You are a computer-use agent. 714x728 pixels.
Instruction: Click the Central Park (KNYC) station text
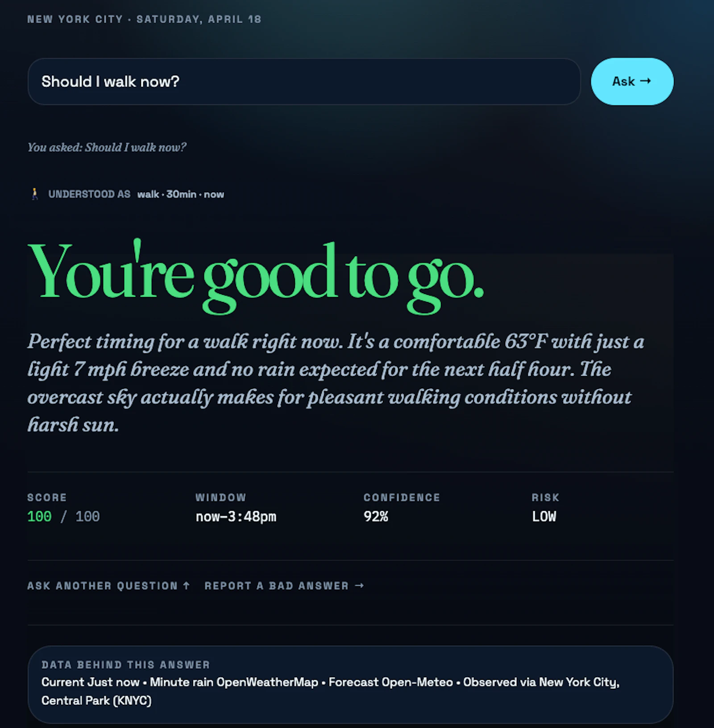[96, 700]
